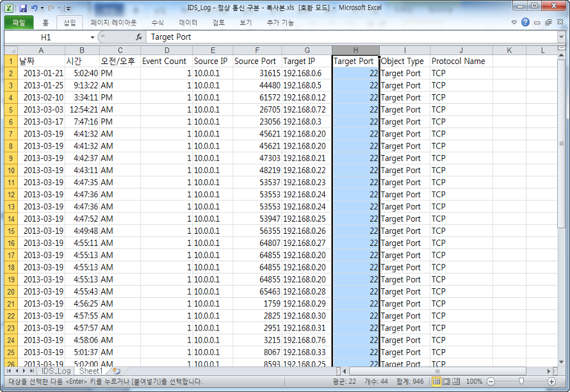570x392 pixels.
Task: Open the 페이지 레이아웃 ribbon tab
Action: [x=113, y=22]
